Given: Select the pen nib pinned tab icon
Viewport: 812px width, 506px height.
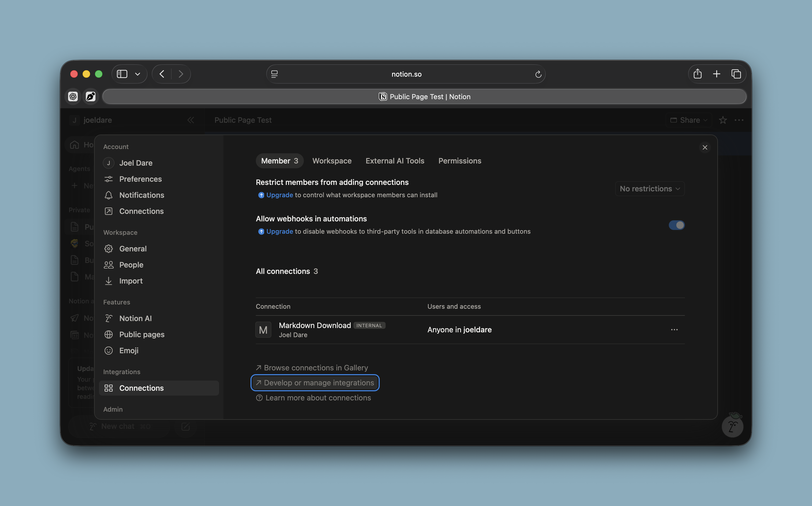Looking at the screenshot, I should pyautogui.click(x=91, y=96).
